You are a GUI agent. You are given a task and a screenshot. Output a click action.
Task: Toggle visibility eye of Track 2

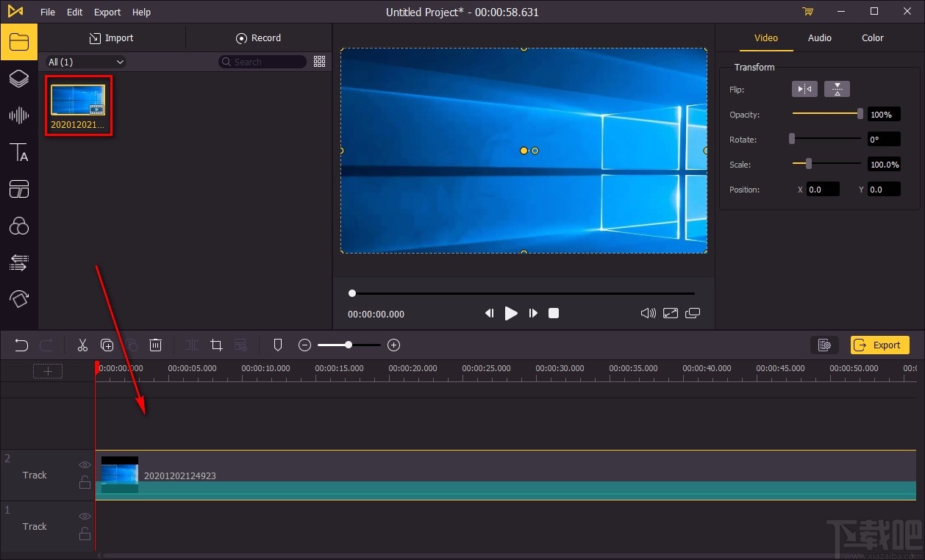tap(85, 464)
